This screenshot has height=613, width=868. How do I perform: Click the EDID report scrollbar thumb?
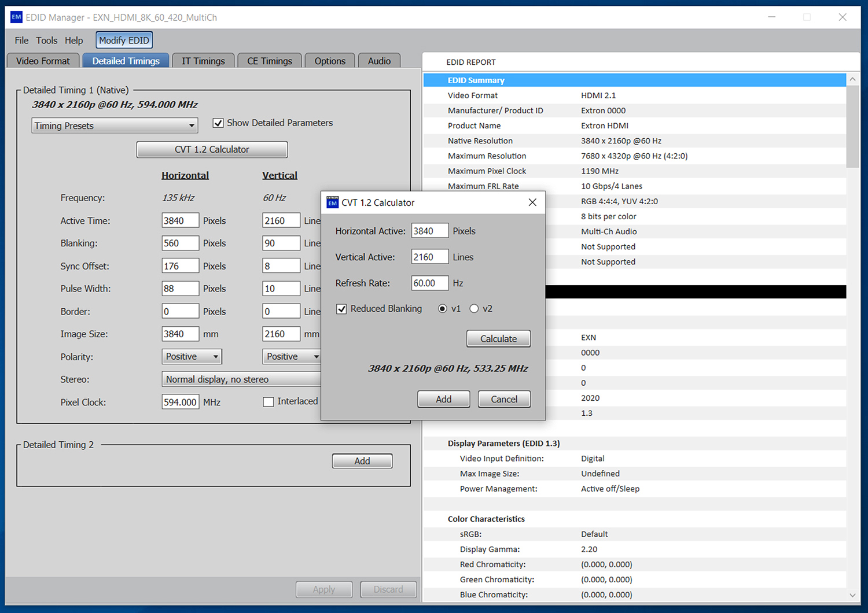click(x=852, y=127)
